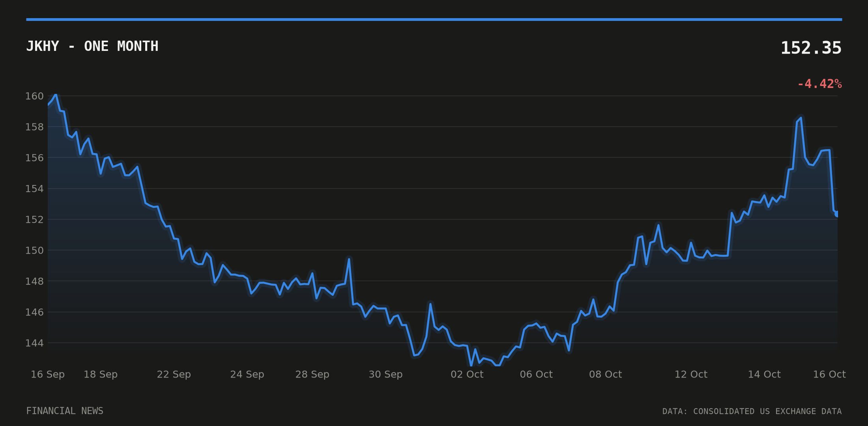
Task: Click the 14 Oct date label
Action: coord(764,374)
